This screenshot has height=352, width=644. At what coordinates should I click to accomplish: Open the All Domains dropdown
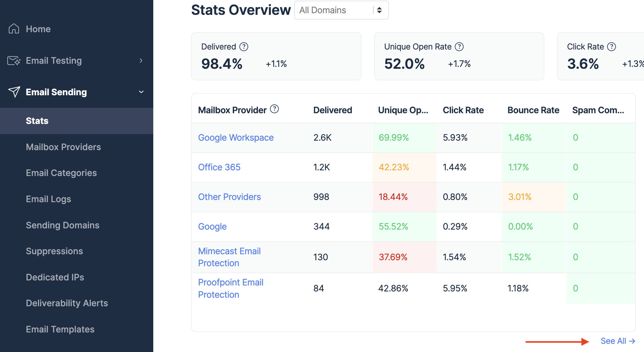[341, 10]
